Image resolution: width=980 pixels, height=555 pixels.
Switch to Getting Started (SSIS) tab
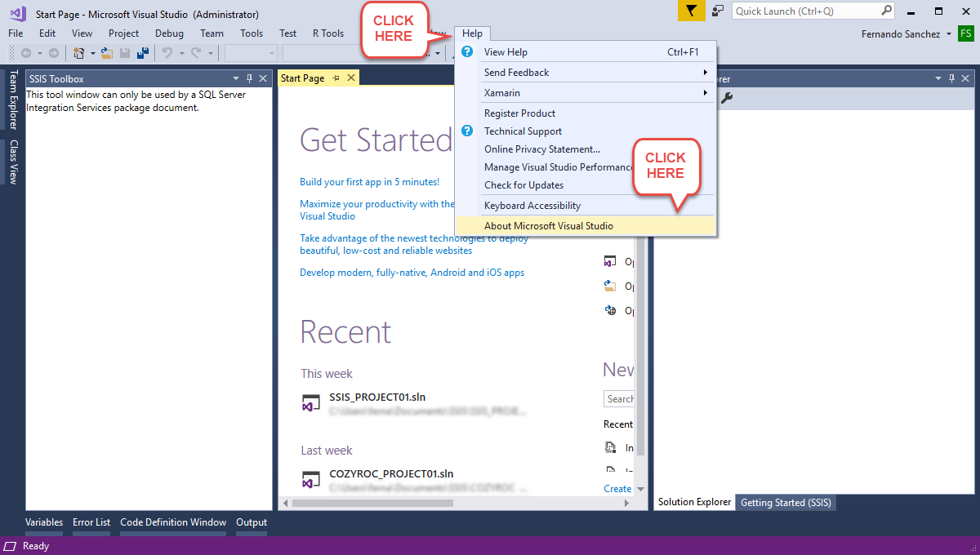[x=786, y=503]
